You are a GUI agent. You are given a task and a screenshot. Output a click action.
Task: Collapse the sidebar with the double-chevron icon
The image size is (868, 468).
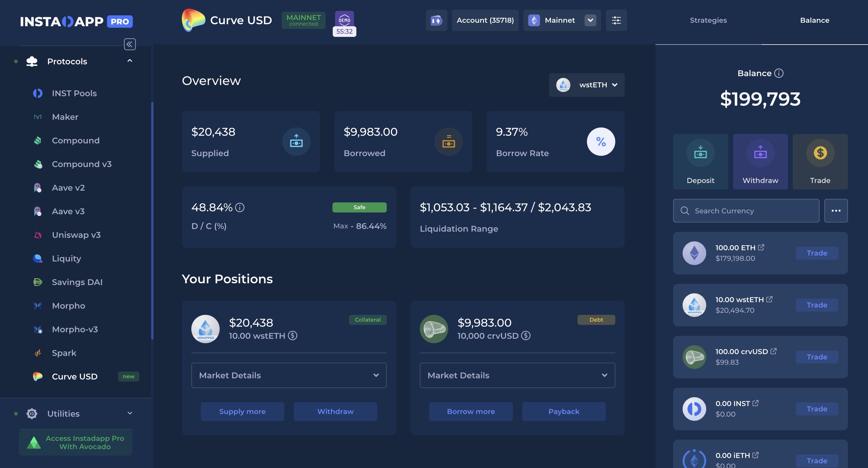pyautogui.click(x=130, y=44)
